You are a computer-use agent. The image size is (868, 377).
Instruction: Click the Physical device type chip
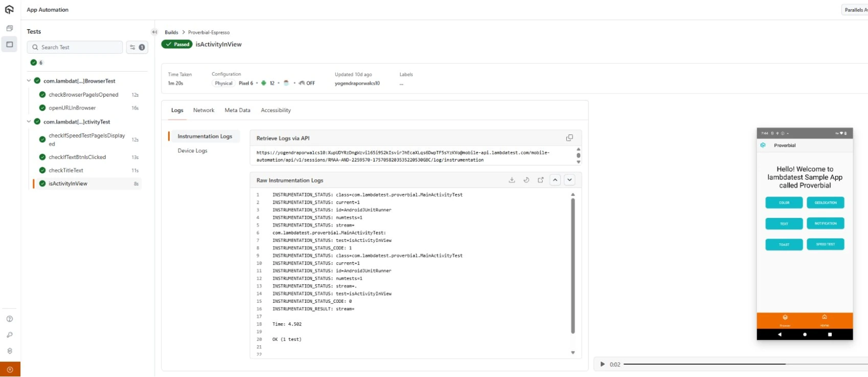223,83
